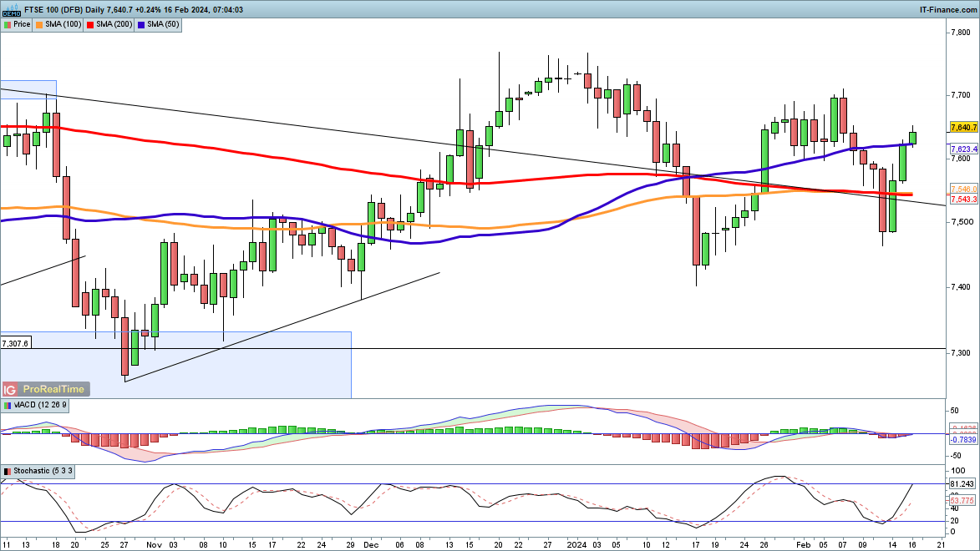Click the 7,500 price axis label
This screenshot has width=980, height=551.
(960, 222)
